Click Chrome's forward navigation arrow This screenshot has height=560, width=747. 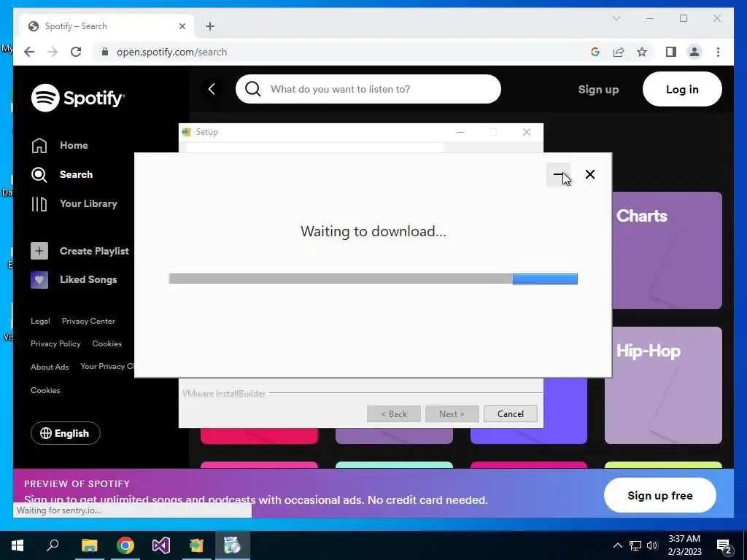tap(53, 52)
